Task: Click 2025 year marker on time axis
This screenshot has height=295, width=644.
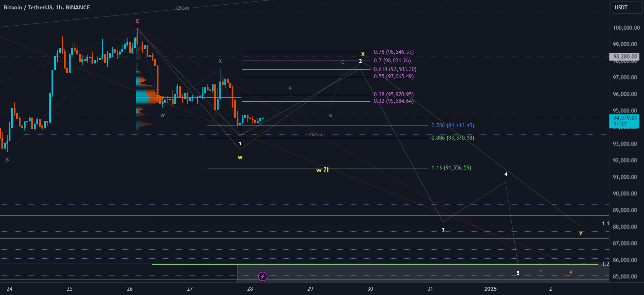Action: [x=490, y=289]
